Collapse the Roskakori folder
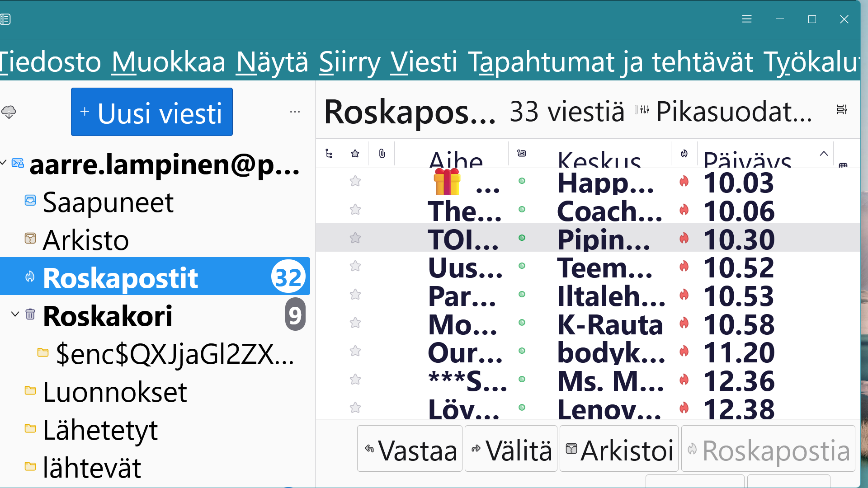This screenshot has width=868, height=488. (x=15, y=314)
